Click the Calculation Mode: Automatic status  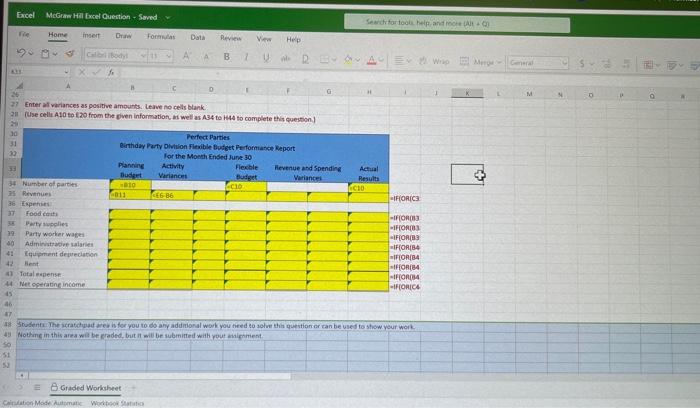(42, 403)
